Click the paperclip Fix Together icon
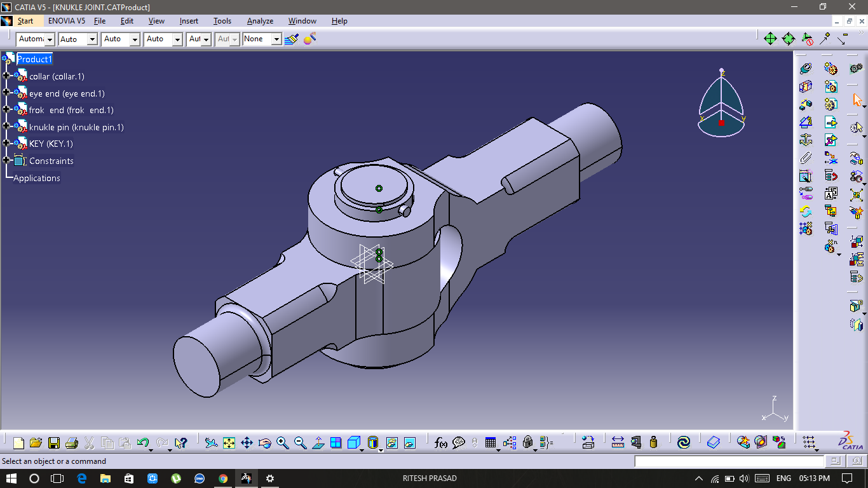 806,158
